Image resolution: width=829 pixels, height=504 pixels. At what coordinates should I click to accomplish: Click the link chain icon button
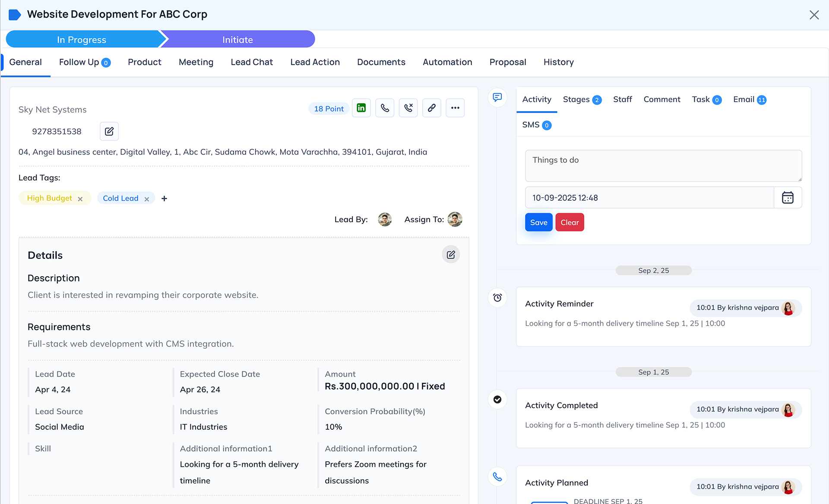431,108
